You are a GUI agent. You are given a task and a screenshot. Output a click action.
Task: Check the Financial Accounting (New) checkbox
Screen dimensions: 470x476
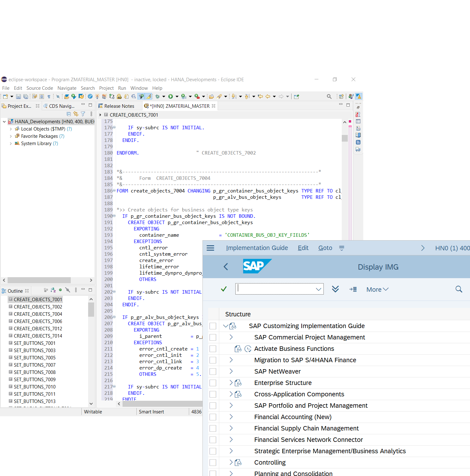(213, 417)
